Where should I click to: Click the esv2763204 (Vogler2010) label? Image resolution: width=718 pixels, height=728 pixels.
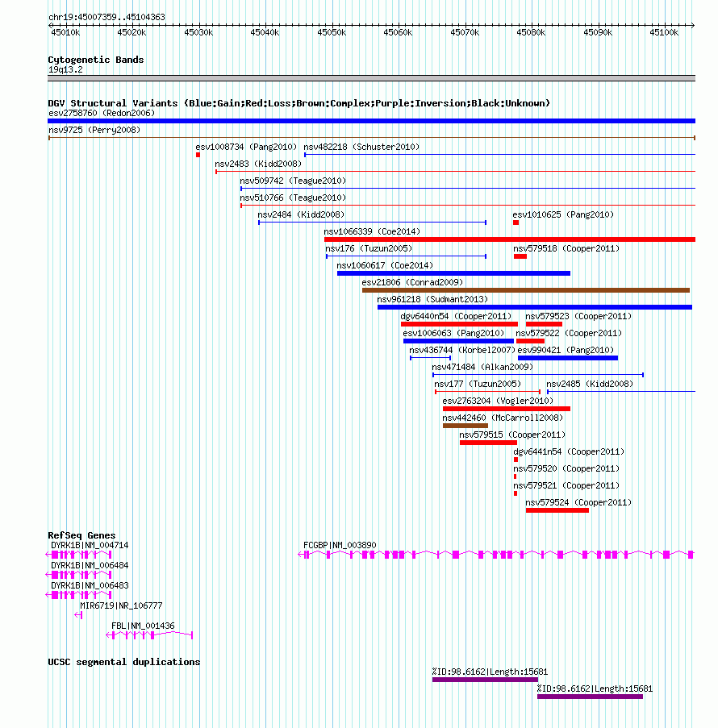498,401
